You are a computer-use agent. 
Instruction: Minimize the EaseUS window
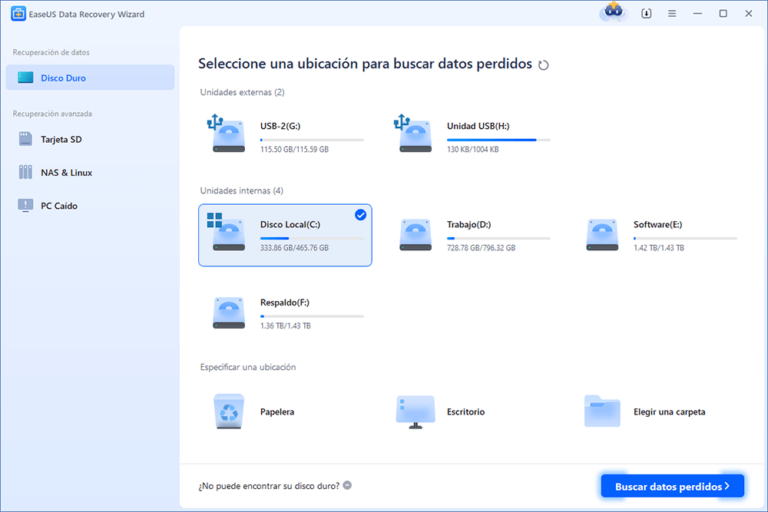click(x=697, y=14)
